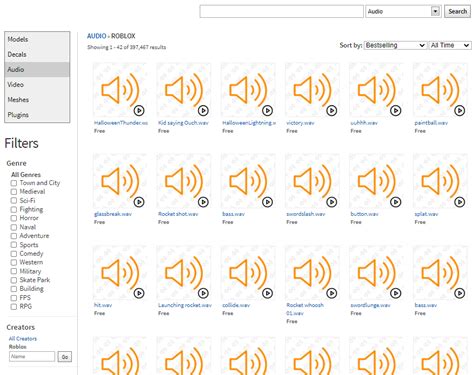Play preview of collide.wav
The width and height of the screenshot is (474, 375).
pos(267,293)
